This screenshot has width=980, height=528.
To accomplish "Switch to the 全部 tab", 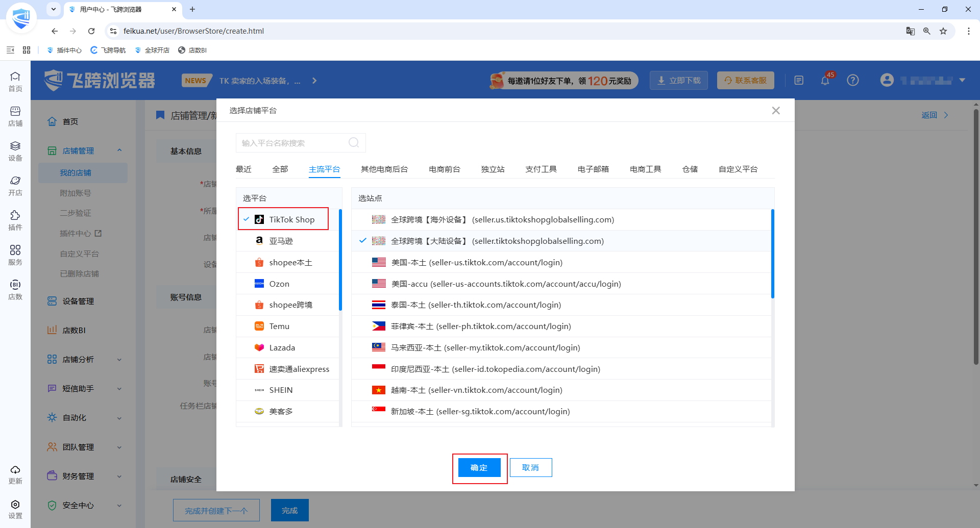I will click(280, 169).
